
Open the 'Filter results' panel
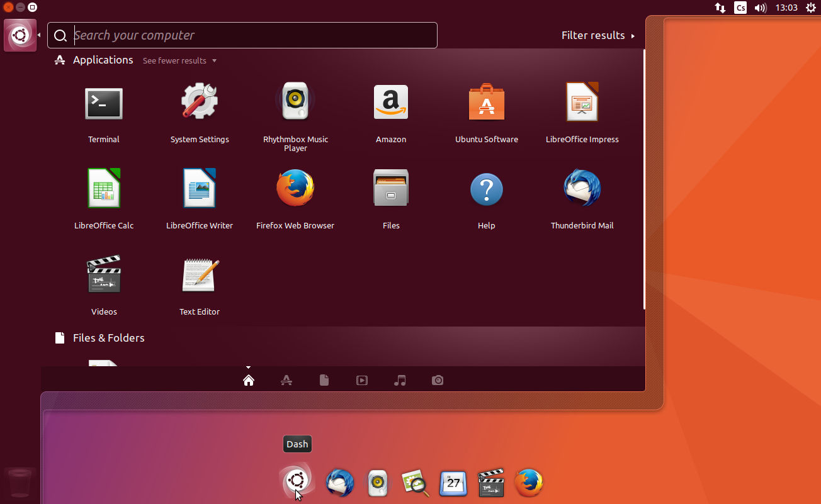coord(592,35)
